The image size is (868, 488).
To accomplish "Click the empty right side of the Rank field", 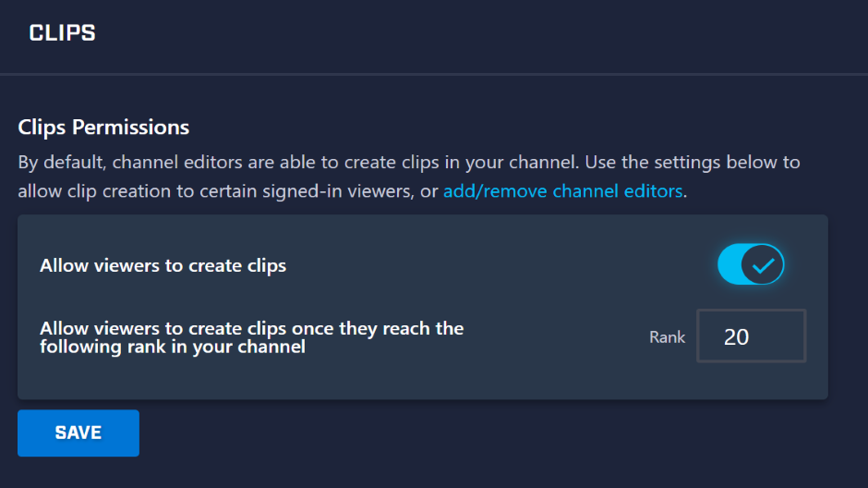I will click(x=780, y=336).
